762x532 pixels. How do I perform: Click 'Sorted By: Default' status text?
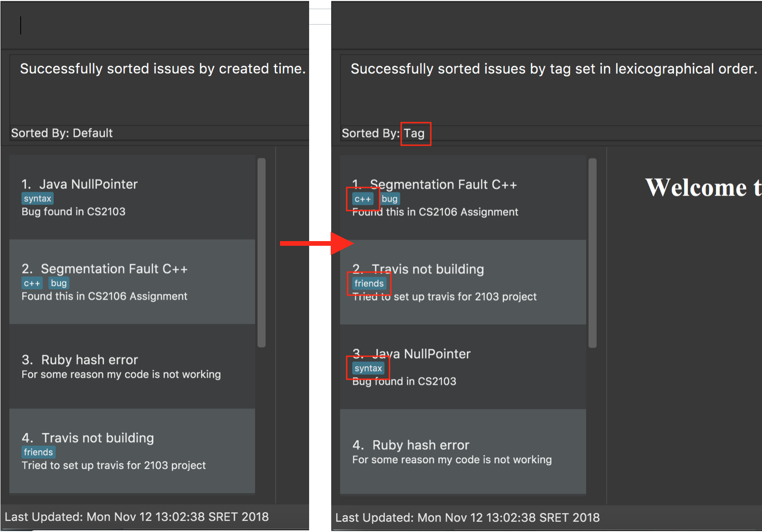click(62, 133)
